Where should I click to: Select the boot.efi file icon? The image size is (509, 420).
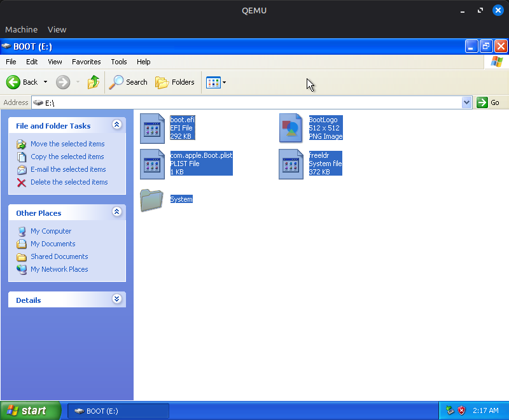pos(153,128)
